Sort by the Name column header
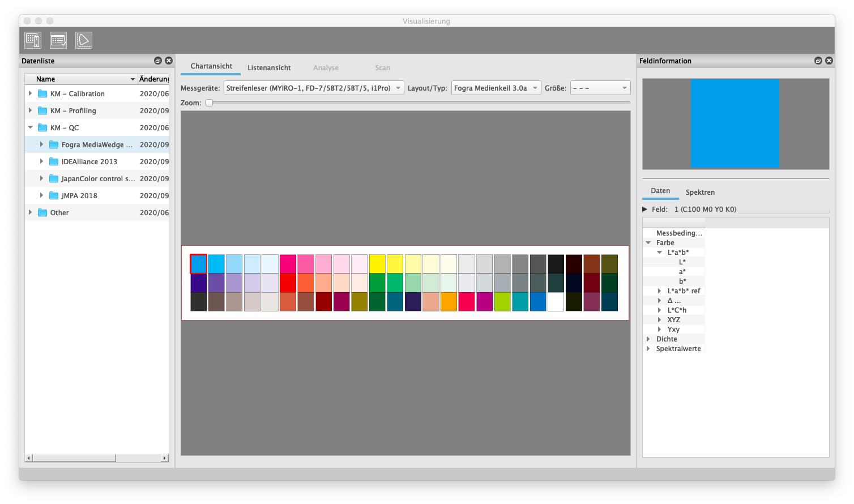The height and width of the screenshot is (504, 854). [82, 79]
